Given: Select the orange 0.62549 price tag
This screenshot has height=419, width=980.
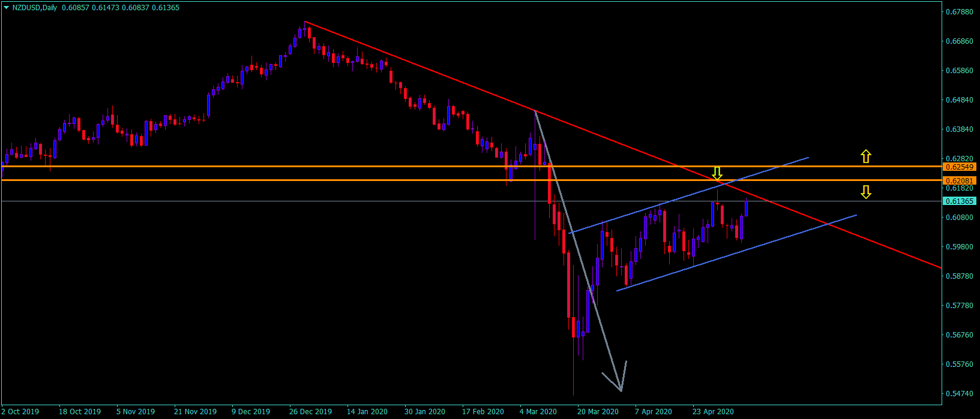Looking at the screenshot, I should pyautogui.click(x=959, y=167).
